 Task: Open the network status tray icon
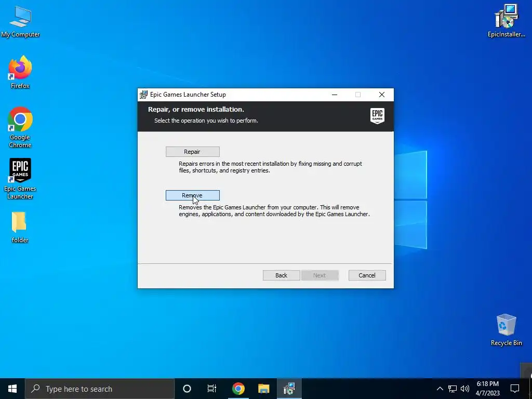[453, 389]
